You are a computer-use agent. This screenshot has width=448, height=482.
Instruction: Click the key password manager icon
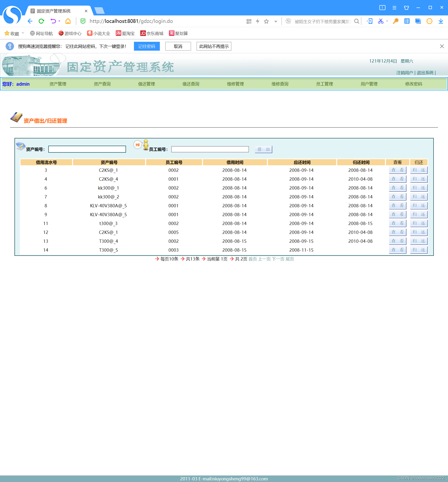395,21
